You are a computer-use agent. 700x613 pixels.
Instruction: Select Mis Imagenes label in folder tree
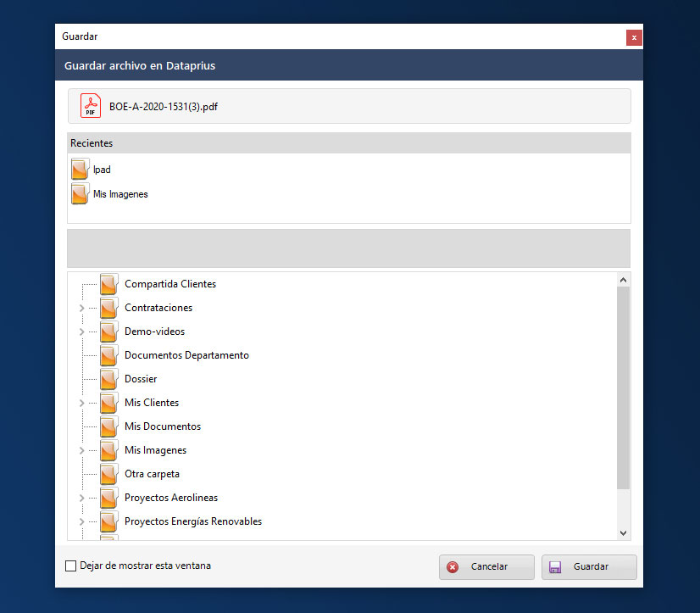(155, 449)
